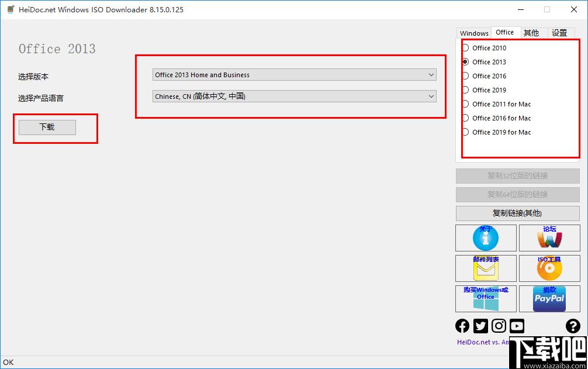Open the Instagram icon
The width and height of the screenshot is (588, 369).
pyautogui.click(x=499, y=326)
